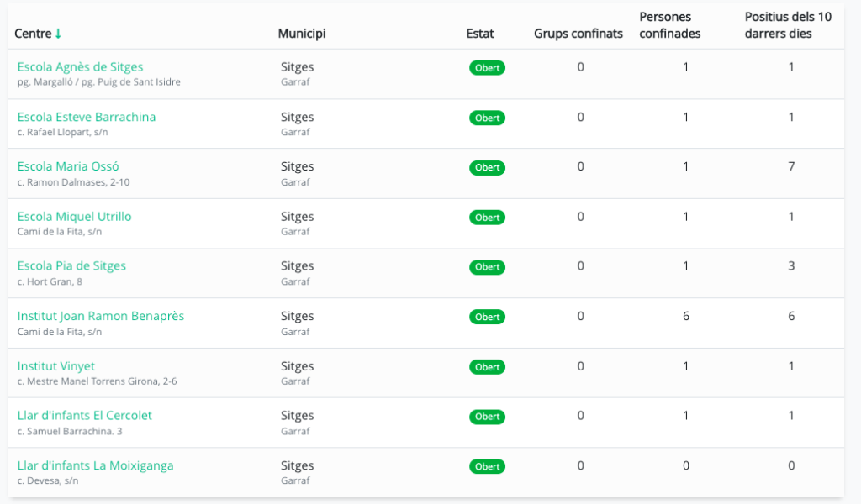Image resolution: width=861 pixels, height=504 pixels.
Task: Go to Escola Pia de Sitges
Action: tap(71, 266)
